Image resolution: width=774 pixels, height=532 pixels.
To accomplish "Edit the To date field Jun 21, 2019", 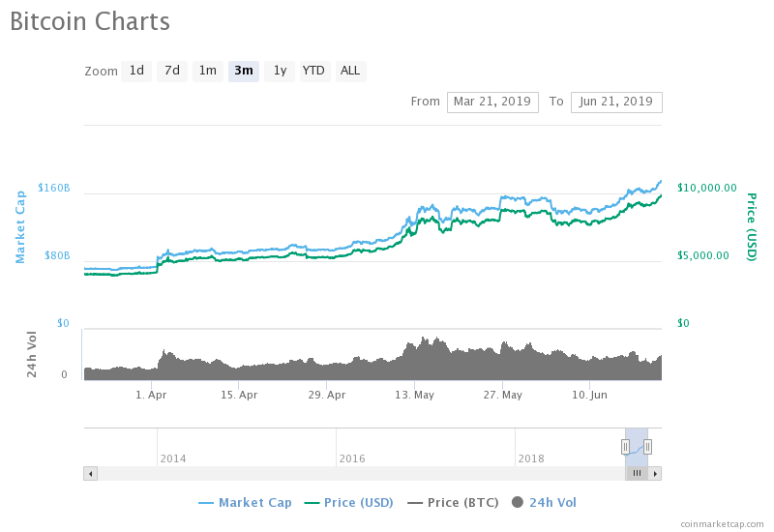I will coord(616,103).
